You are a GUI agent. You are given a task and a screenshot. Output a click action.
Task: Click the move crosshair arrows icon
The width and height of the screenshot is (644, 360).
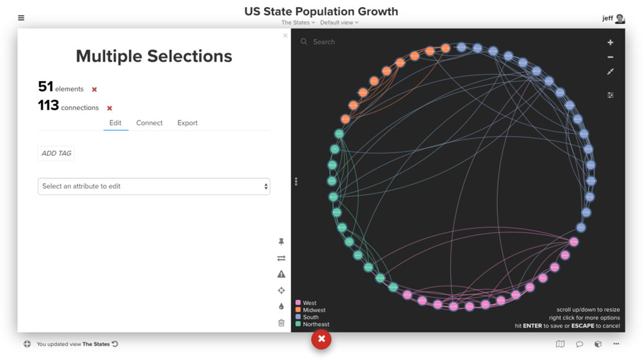tap(281, 290)
